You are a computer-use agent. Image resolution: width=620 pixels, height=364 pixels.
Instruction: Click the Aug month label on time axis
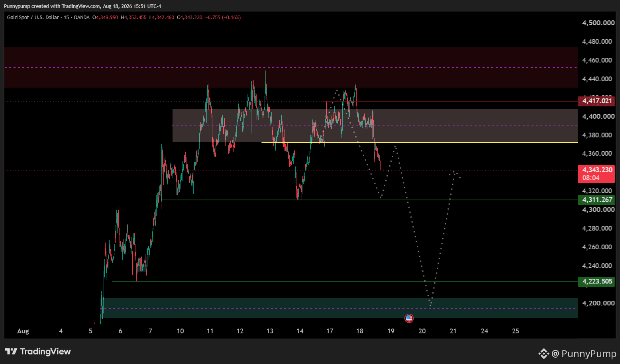pyautogui.click(x=23, y=331)
